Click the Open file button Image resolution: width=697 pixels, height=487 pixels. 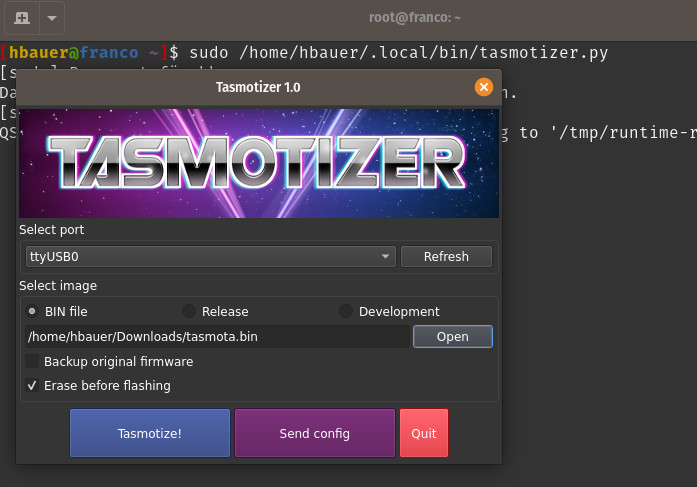pyautogui.click(x=453, y=336)
